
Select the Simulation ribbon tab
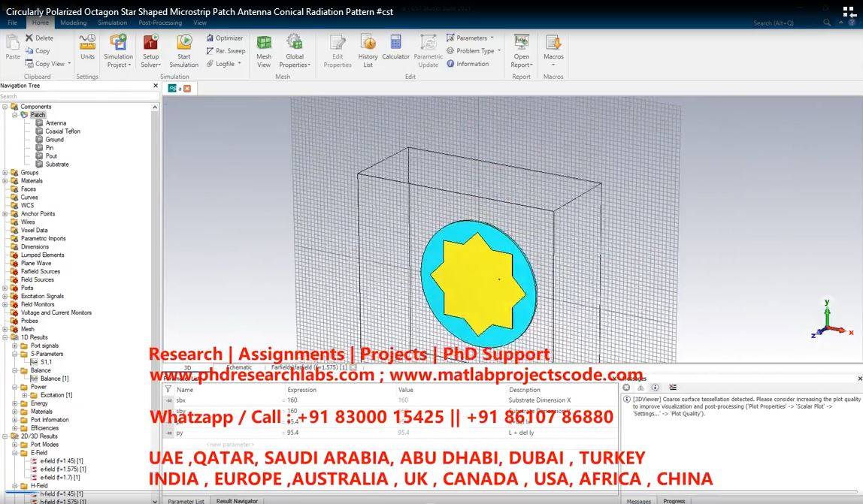point(112,23)
